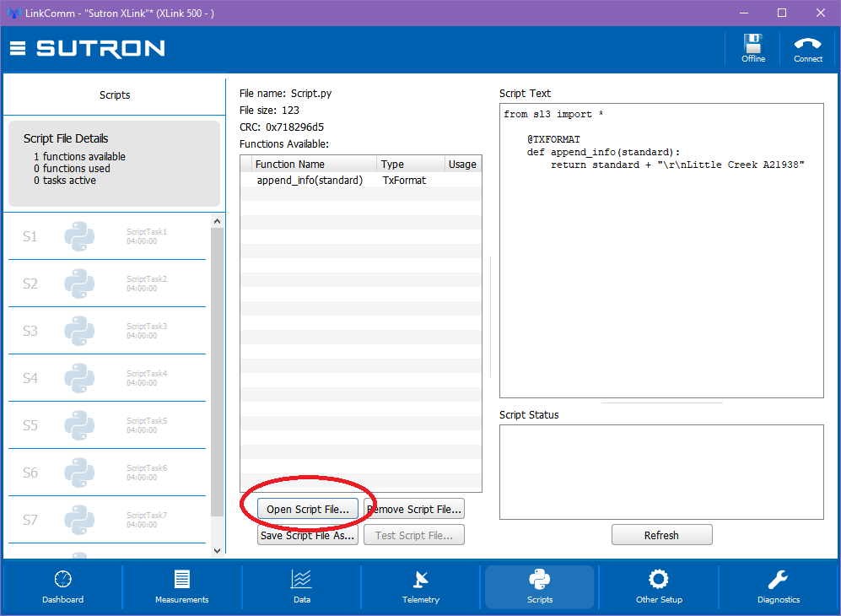Click the Test Script File button
Viewport: 841px width, 616px height.
click(x=414, y=535)
